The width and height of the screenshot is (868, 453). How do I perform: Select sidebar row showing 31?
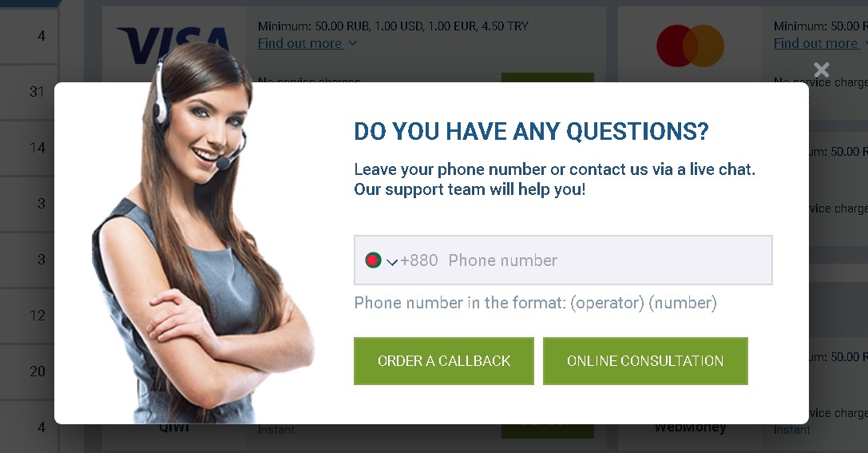coord(29,91)
